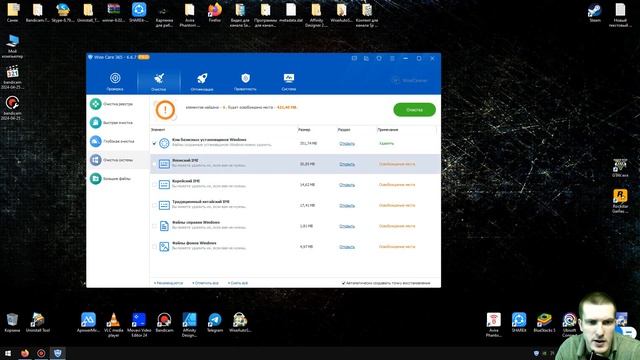
Task: Open the VLC media player shortcut
Action: point(113,324)
